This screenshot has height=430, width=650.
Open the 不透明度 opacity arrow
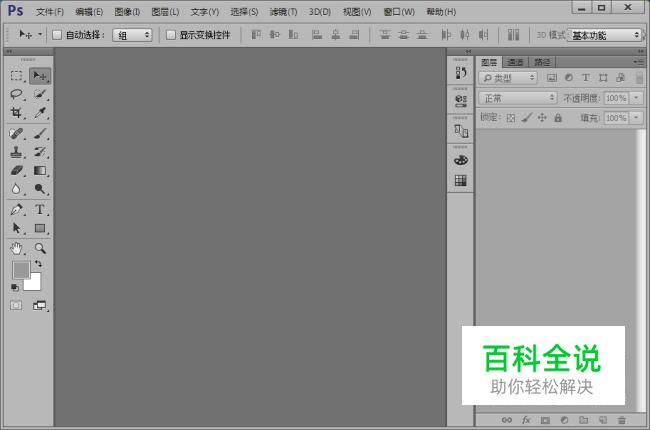coord(636,98)
